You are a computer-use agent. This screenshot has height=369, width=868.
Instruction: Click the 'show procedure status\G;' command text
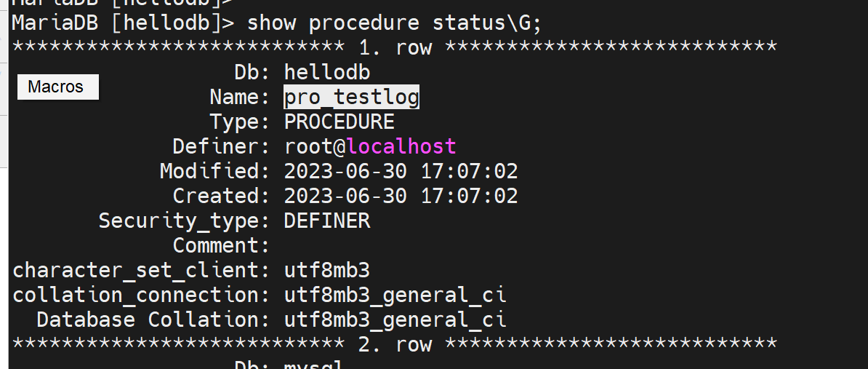point(395,23)
